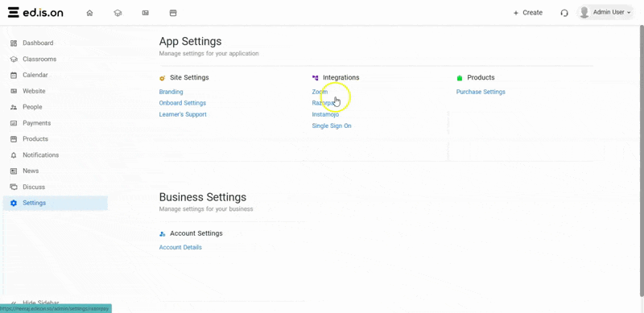This screenshot has width=644, height=313.
Task: Click the classrooms cube icon in top bar
Action: [118, 13]
